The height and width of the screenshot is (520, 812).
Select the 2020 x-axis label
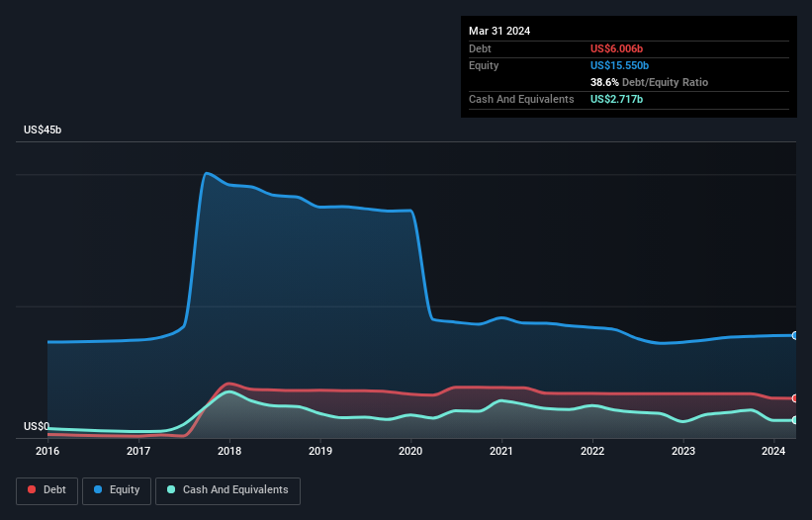click(410, 451)
